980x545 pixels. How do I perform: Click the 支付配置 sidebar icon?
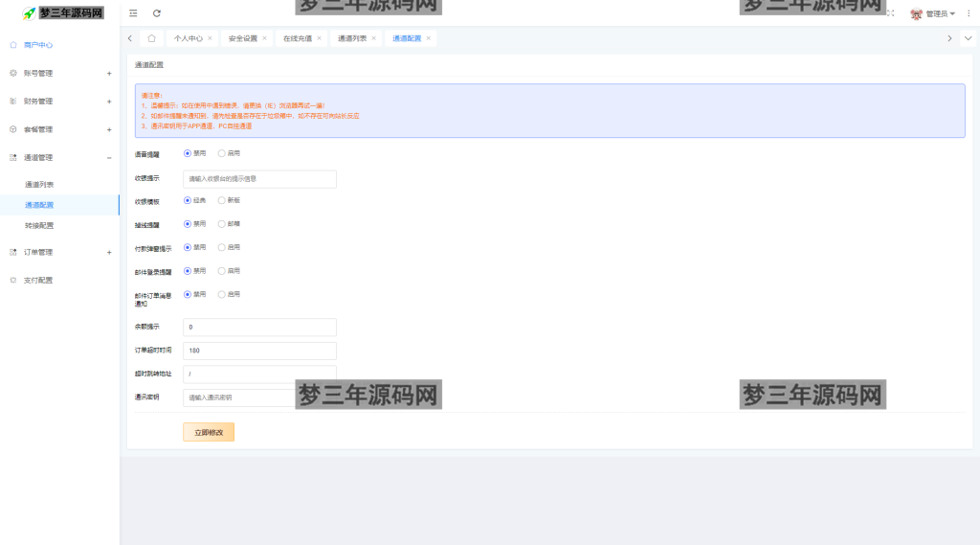tap(13, 281)
